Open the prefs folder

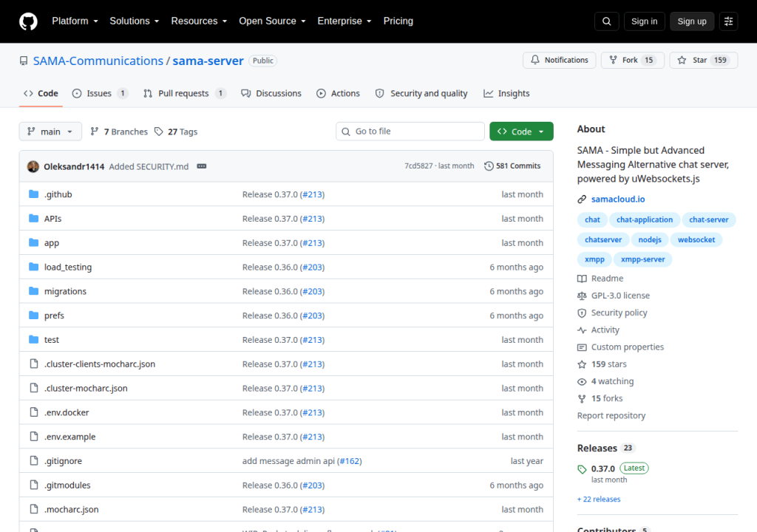(54, 316)
